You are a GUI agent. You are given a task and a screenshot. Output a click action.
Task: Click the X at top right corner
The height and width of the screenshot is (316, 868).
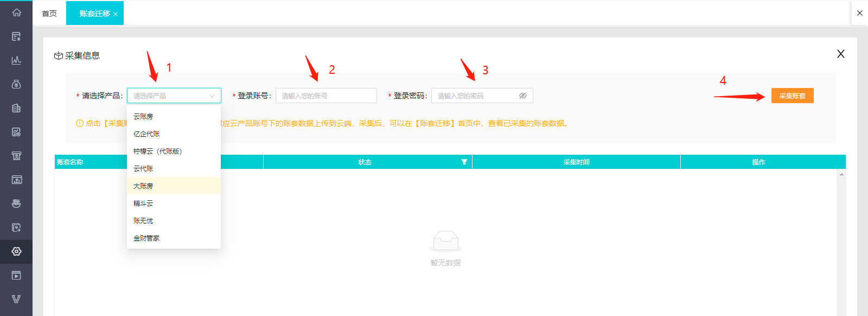click(x=860, y=13)
